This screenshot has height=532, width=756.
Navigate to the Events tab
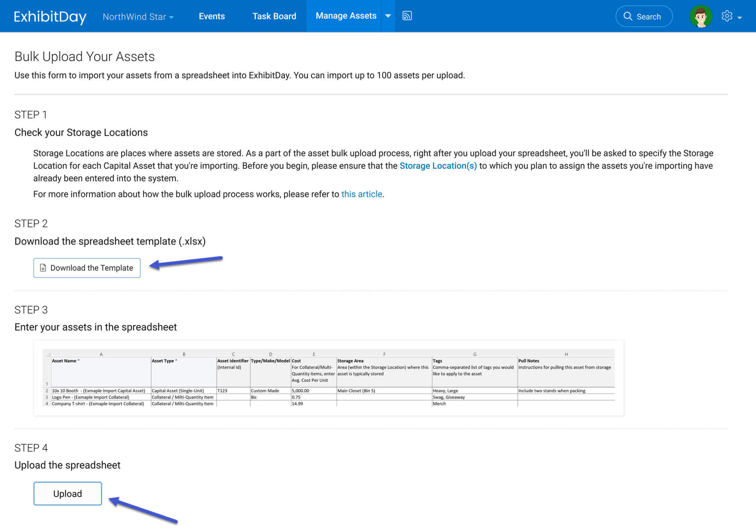[x=212, y=16]
